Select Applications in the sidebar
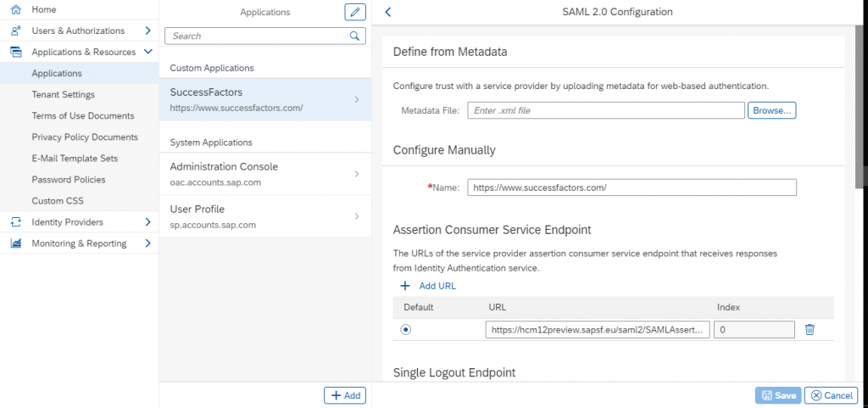The height and width of the screenshot is (408, 868). tap(79, 73)
